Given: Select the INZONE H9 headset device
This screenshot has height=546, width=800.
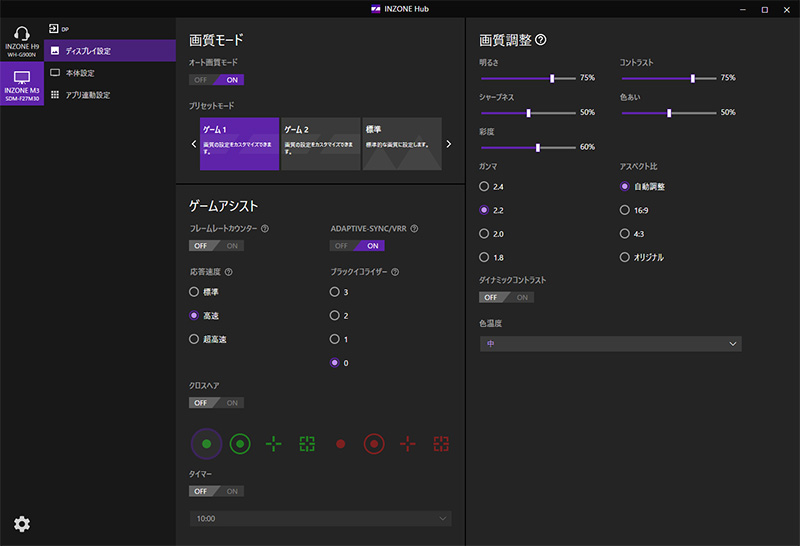Looking at the screenshot, I should tap(21, 38).
